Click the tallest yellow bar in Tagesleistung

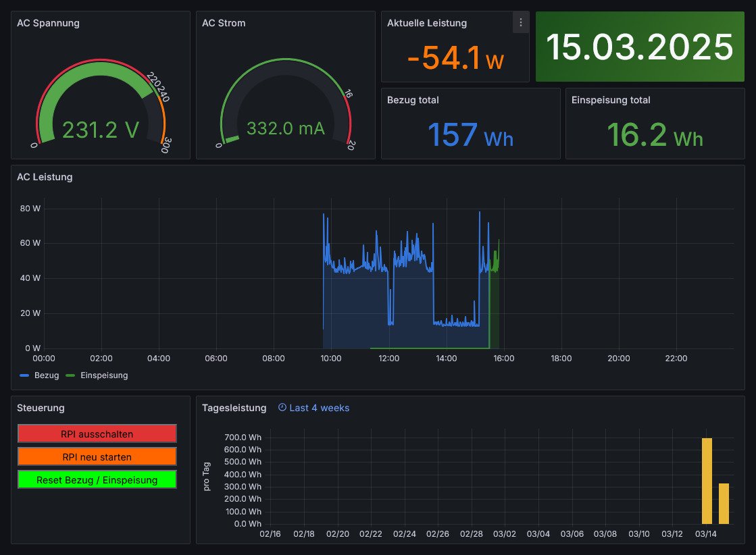pos(707,481)
